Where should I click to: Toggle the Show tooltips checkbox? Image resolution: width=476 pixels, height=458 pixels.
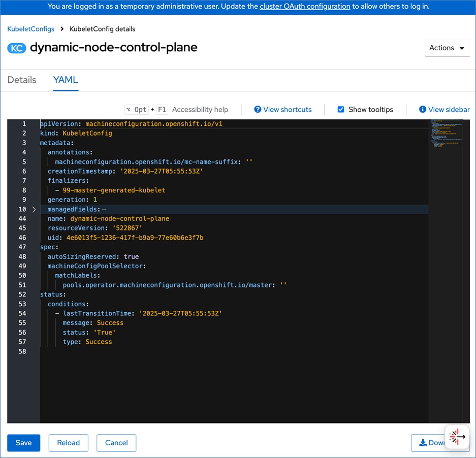click(x=341, y=109)
